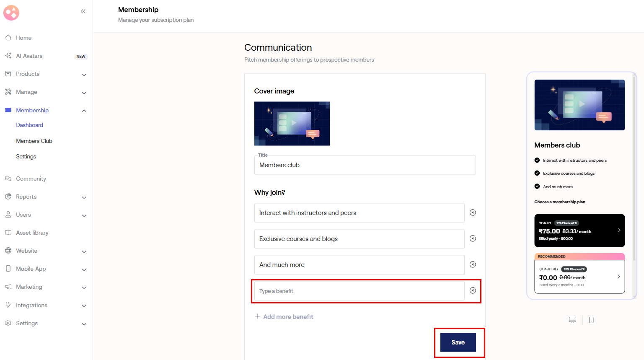Image resolution: width=644 pixels, height=360 pixels.
Task: Go to Membership Settings sub-item
Action: click(26, 156)
